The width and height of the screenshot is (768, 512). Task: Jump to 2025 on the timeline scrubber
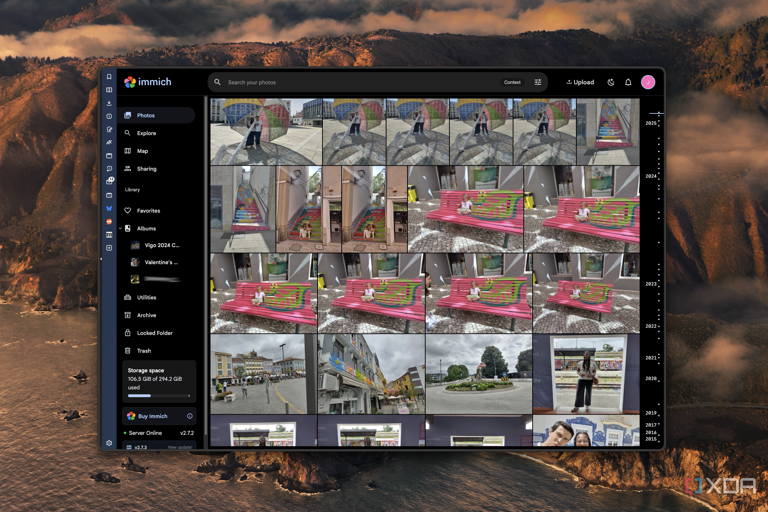tap(650, 123)
